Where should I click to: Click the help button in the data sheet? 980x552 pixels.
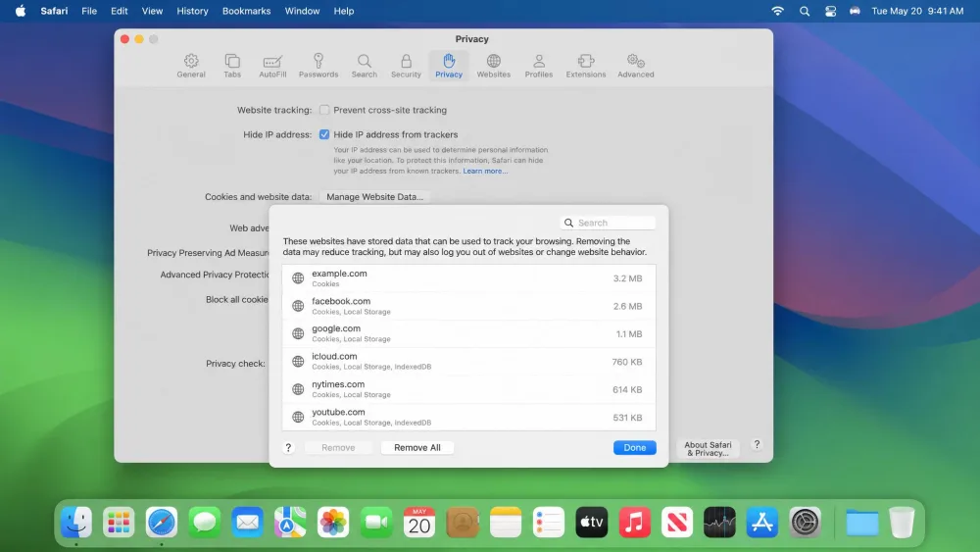point(288,448)
